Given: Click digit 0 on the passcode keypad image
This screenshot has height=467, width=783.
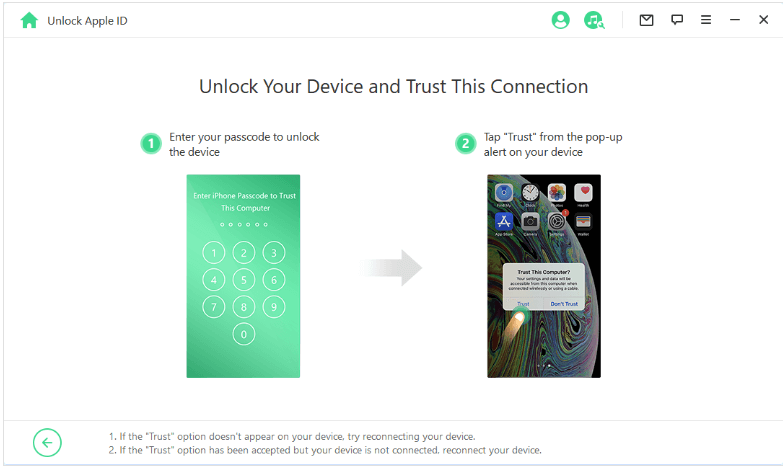Looking at the screenshot, I should 244,334.
